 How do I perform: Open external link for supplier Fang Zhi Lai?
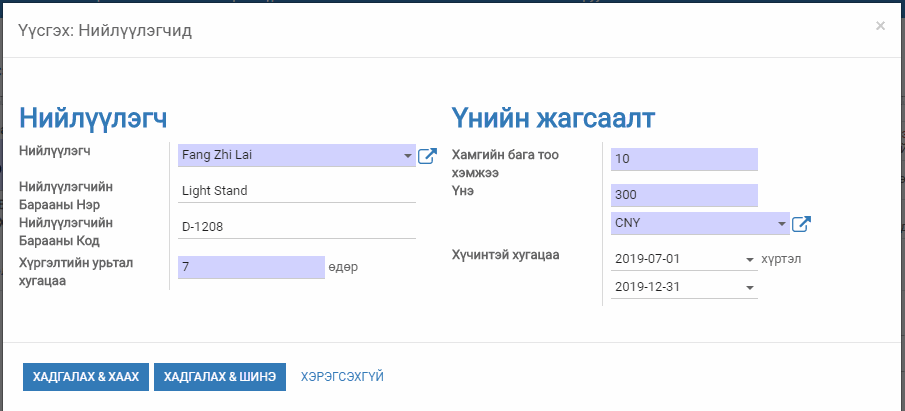[x=427, y=156]
